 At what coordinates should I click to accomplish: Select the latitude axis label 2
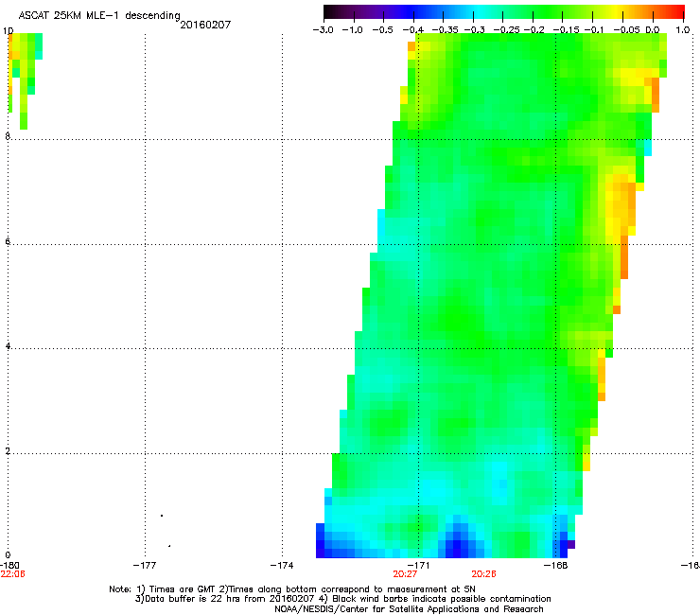tap(8, 451)
